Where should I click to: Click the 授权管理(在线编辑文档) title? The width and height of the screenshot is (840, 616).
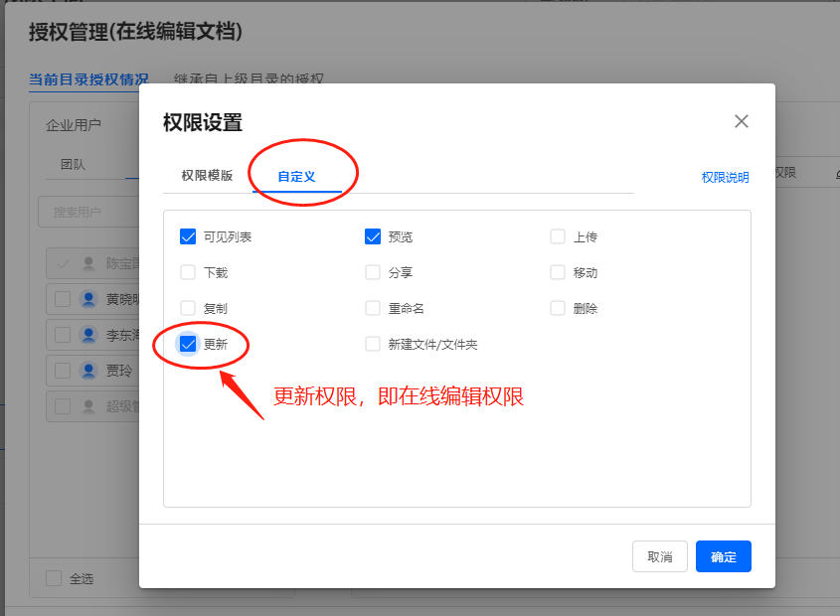click(x=135, y=32)
